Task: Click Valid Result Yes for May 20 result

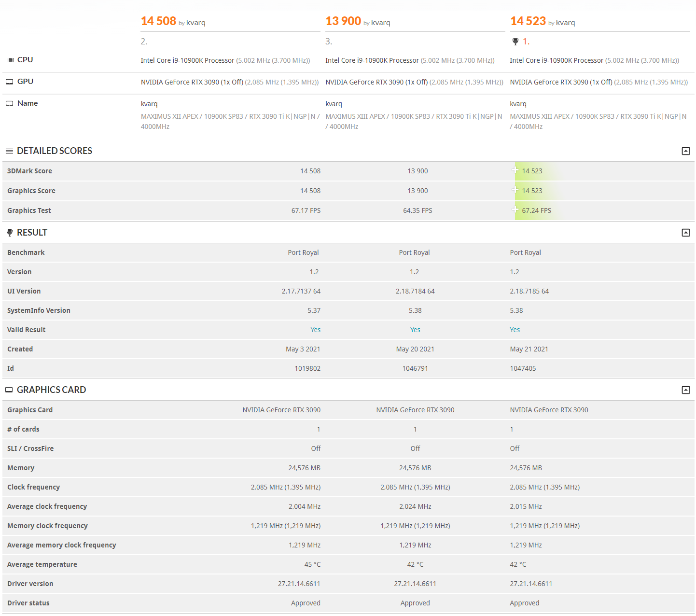Action: click(x=415, y=330)
